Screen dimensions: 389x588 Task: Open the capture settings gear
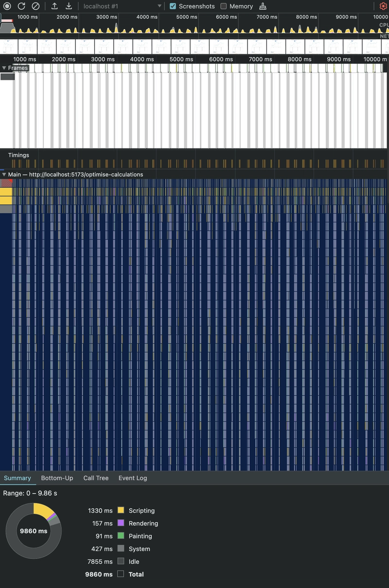coord(383,6)
